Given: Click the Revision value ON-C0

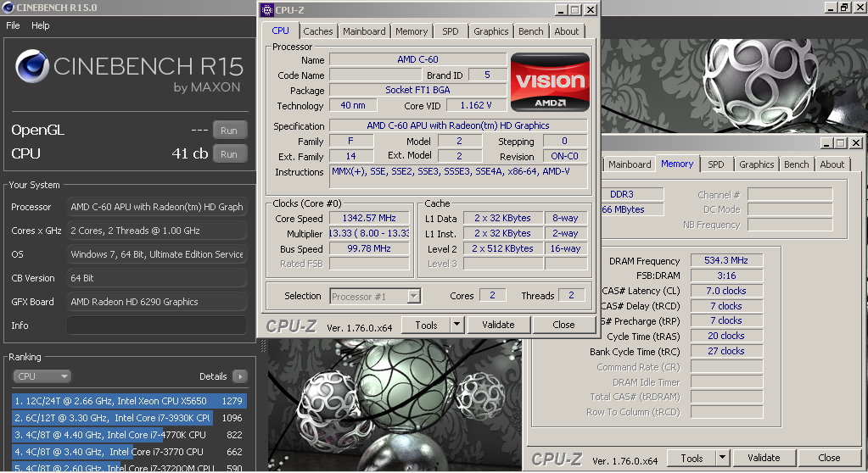Looking at the screenshot, I should click(x=564, y=157).
